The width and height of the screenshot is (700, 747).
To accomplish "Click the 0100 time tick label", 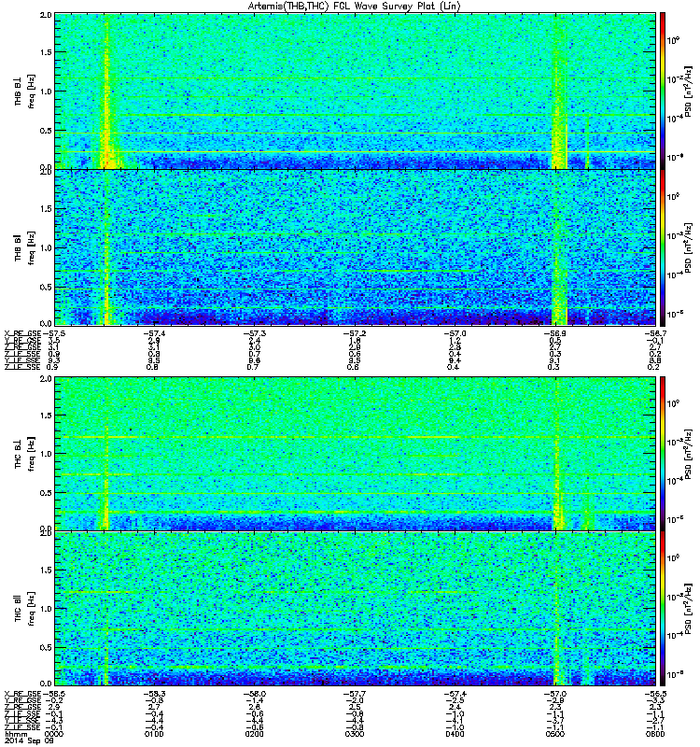I will coord(154,734).
